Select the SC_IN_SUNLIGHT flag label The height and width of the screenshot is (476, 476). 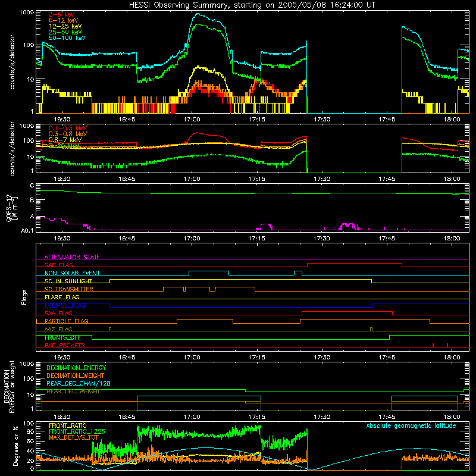[68, 281]
